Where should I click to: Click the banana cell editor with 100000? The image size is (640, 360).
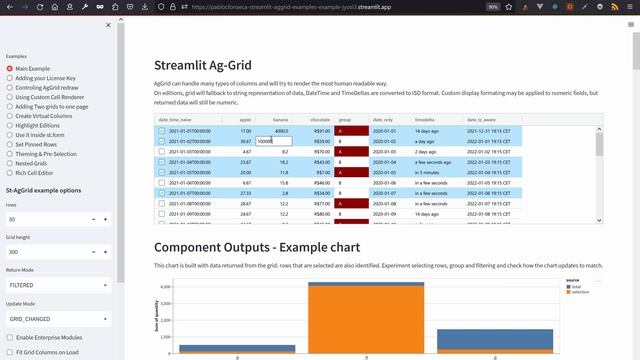(x=273, y=141)
